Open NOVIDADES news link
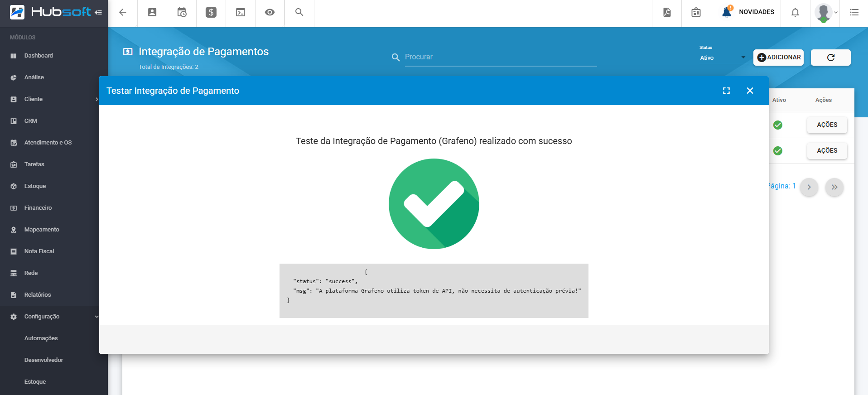Image resolution: width=868 pixels, height=395 pixels. [757, 12]
